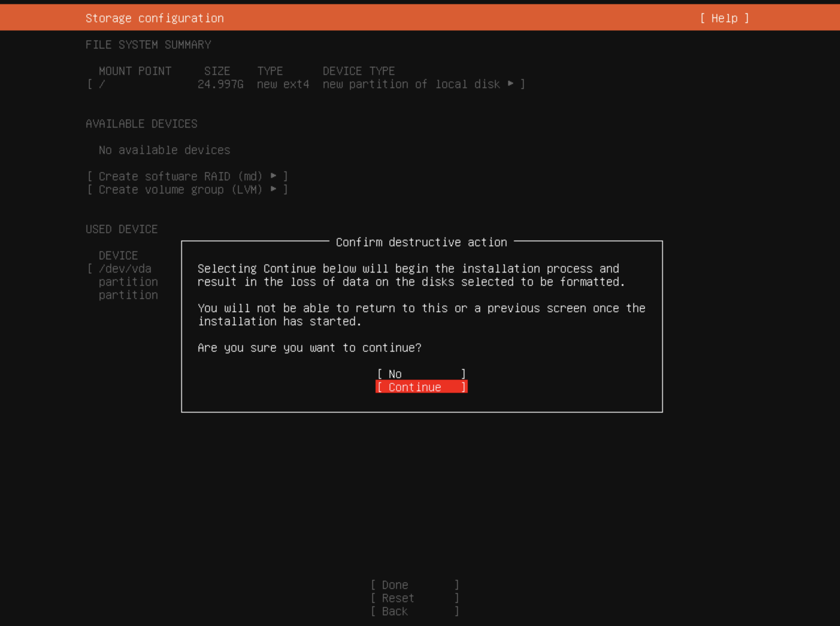Click the Help button top right
This screenshot has height=626, width=840.
[x=724, y=17]
